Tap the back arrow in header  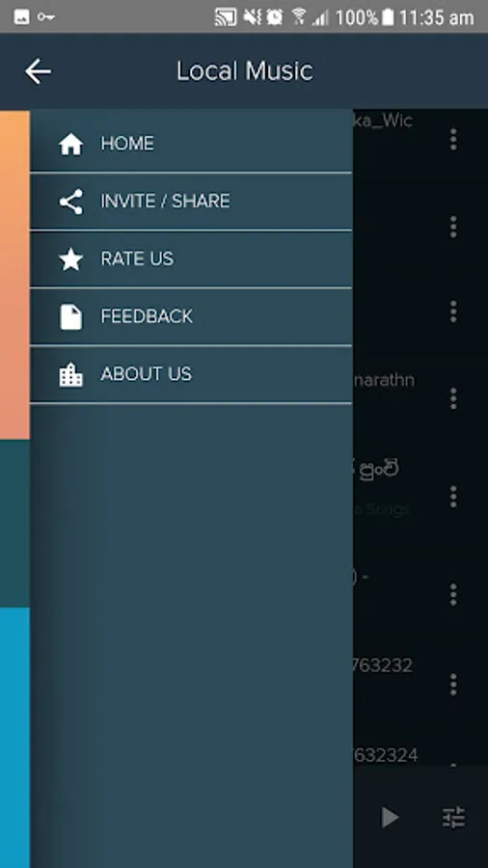click(38, 71)
